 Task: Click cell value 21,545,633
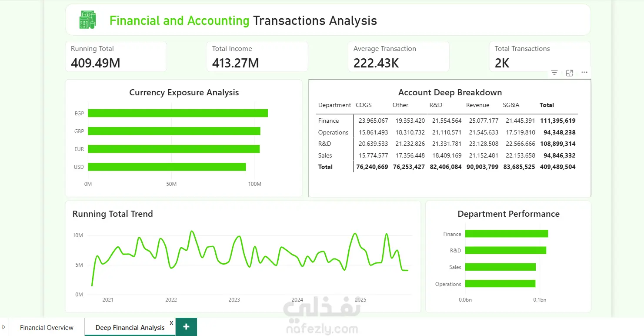pos(484,132)
